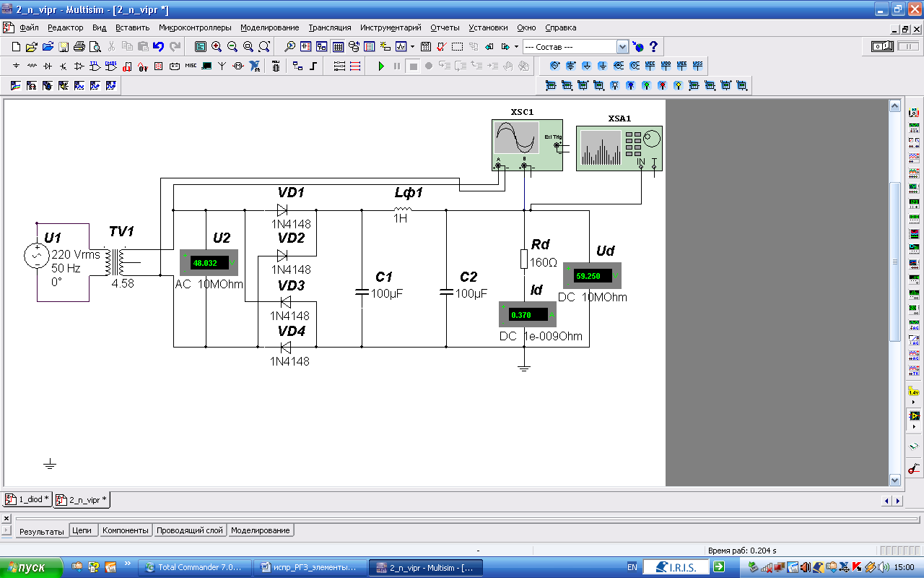This screenshot has height=578, width=924.
Task: Open print preview
Action: coord(95,47)
